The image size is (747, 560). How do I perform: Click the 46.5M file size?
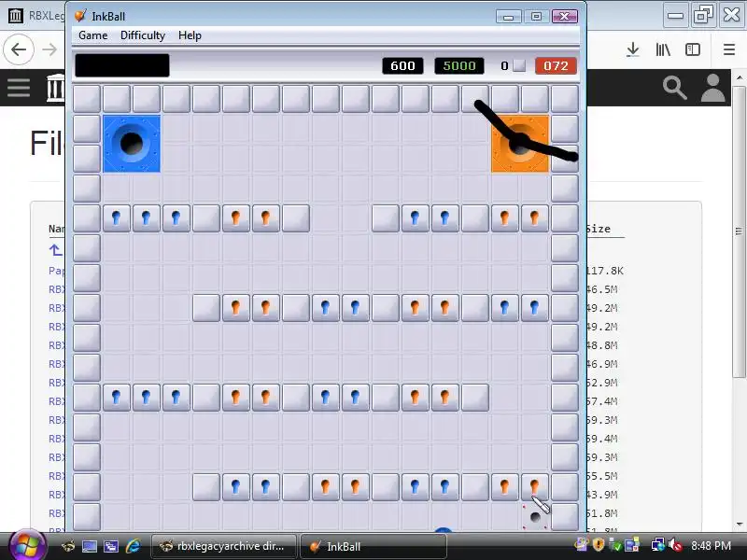pyautogui.click(x=602, y=289)
